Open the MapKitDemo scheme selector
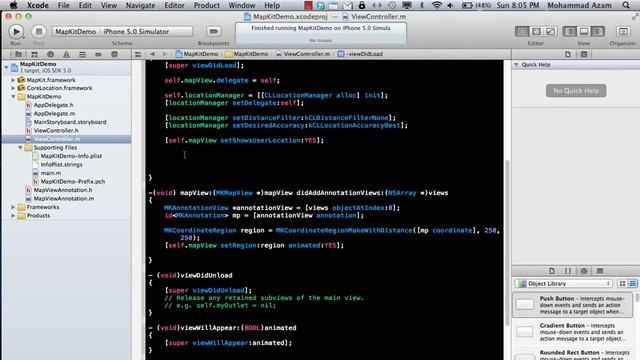Image resolution: width=640 pixels, height=360 pixels. click(76, 31)
